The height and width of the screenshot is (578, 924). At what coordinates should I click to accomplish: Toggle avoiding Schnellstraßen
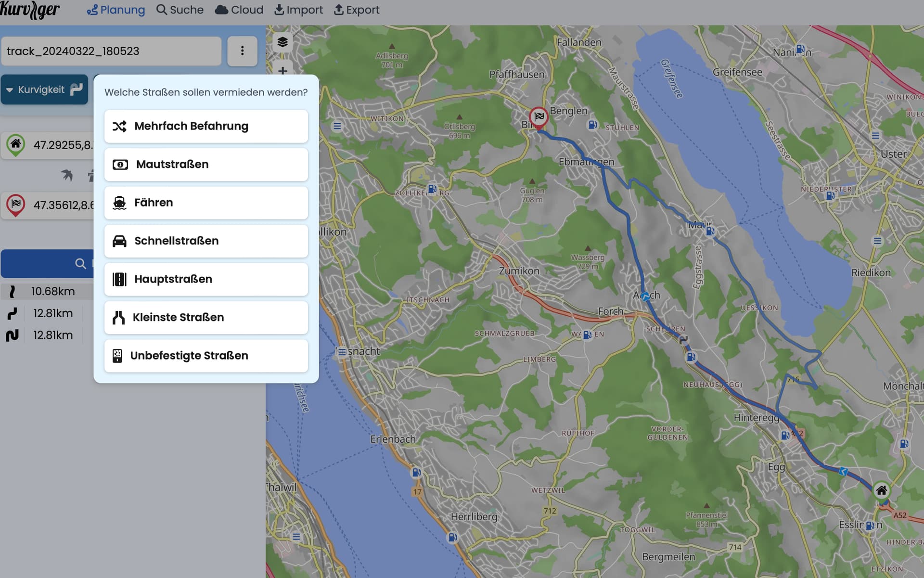pos(206,241)
